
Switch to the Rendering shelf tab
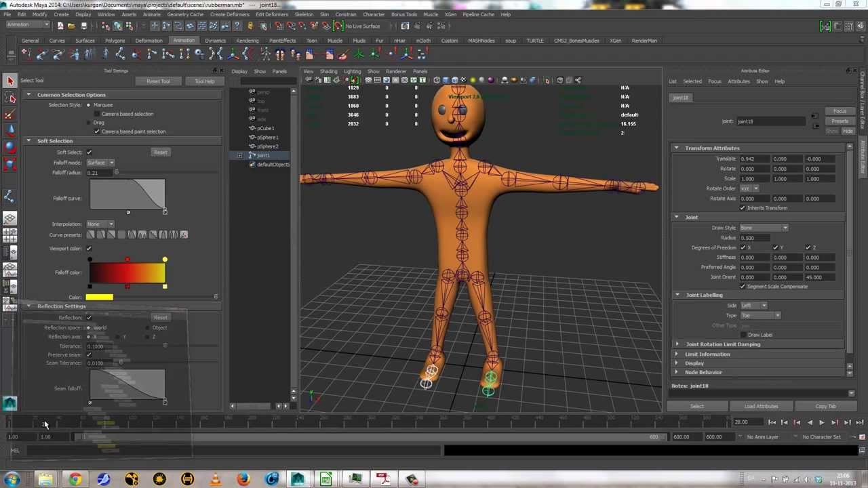pos(247,41)
